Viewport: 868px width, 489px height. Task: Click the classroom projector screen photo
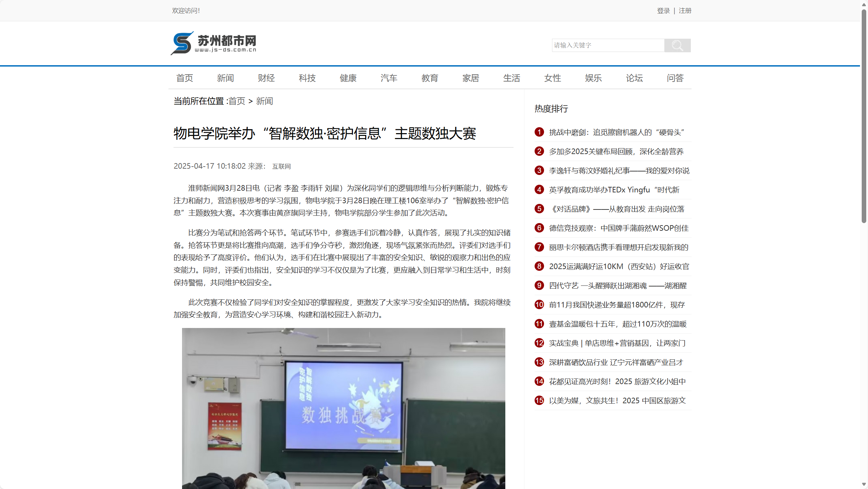click(343, 408)
